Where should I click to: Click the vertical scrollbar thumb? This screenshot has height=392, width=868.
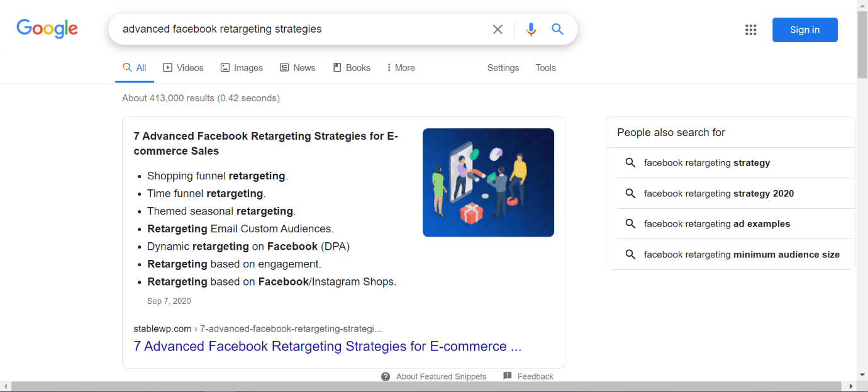(862, 44)
